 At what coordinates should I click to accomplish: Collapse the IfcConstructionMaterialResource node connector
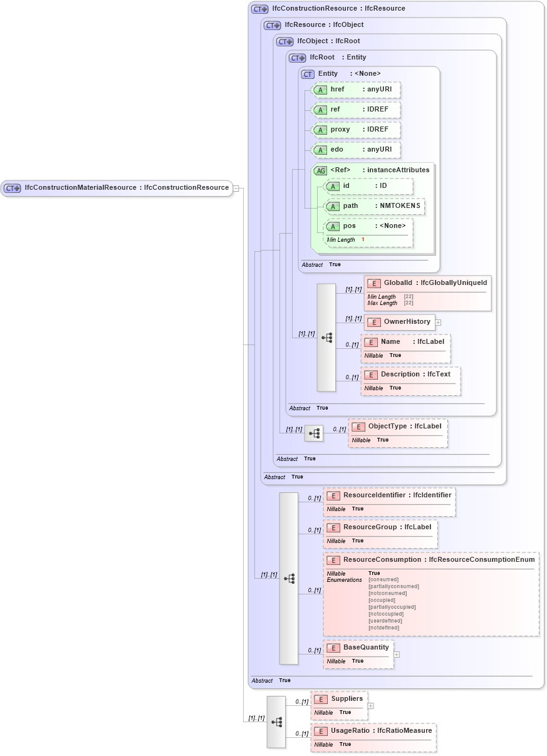[x=236, y=187]
